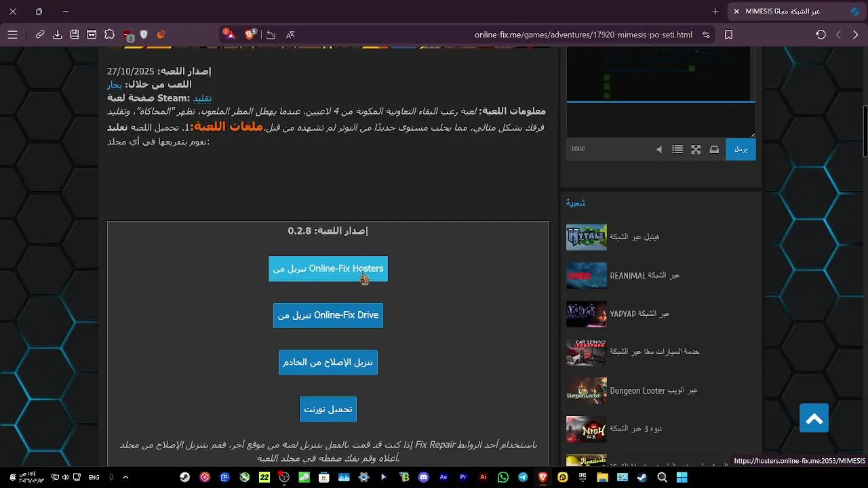
Task: Click the scroll-to-top arrow button
Action: pos(814,420)
